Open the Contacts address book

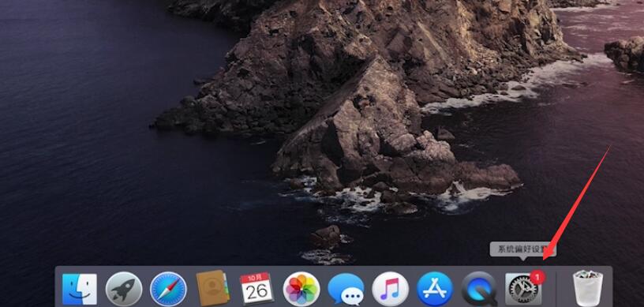click(212, 288)
